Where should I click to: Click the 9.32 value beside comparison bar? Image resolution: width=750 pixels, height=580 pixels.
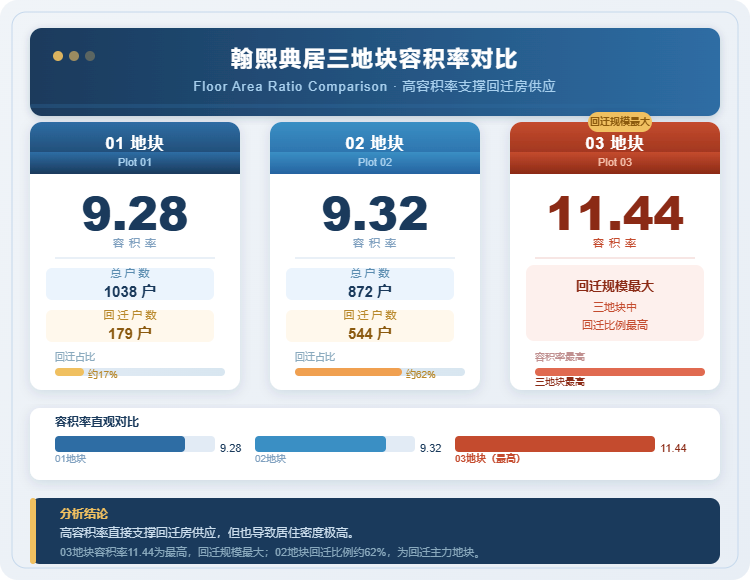pos(430,448)
